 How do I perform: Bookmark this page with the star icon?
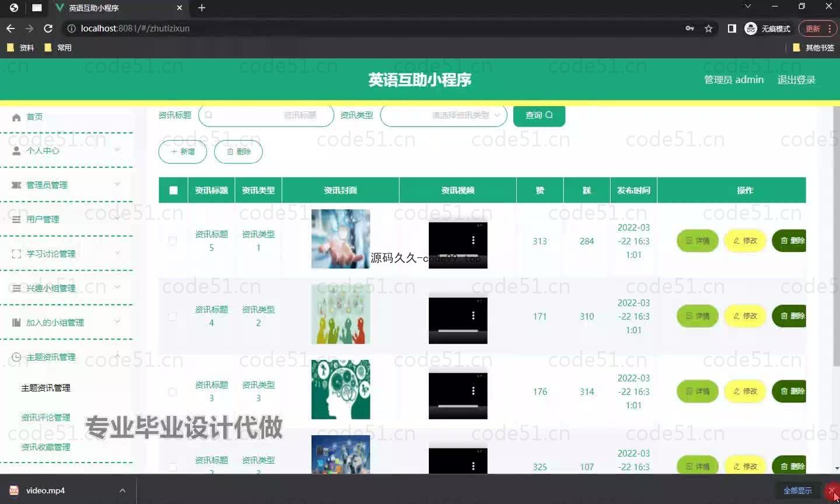(708, 28)
